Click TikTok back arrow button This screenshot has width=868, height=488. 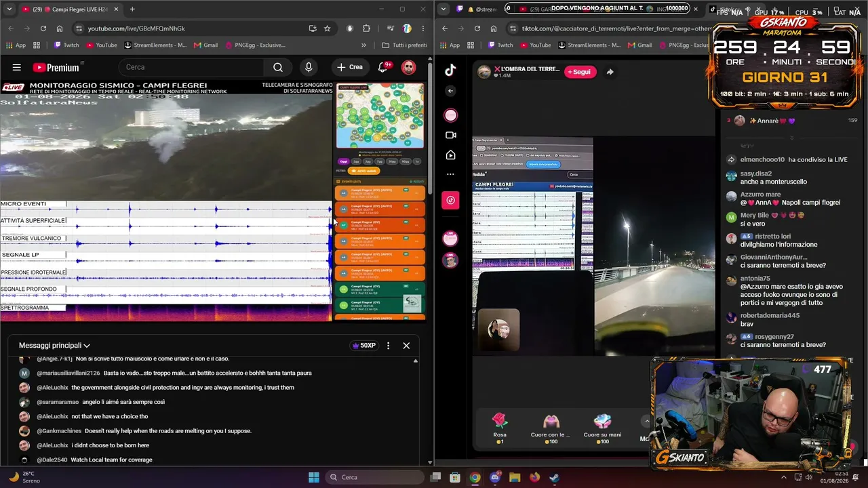tap(451, 91)
